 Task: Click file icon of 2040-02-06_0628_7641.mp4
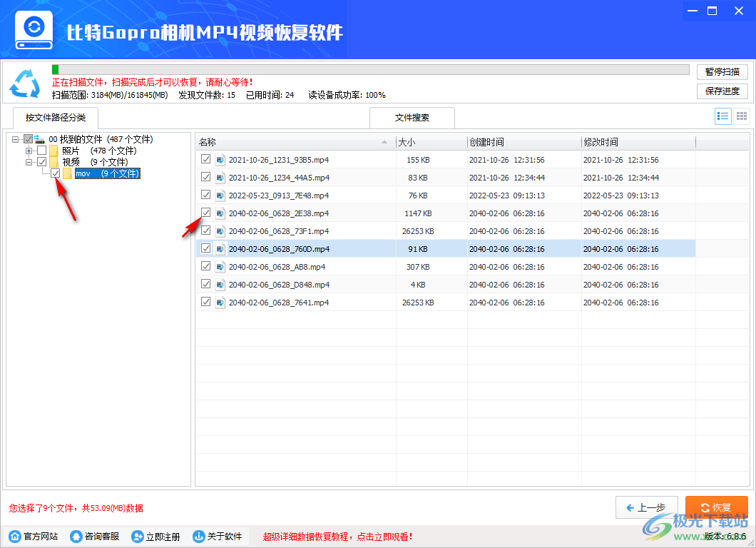coord(220,303)
